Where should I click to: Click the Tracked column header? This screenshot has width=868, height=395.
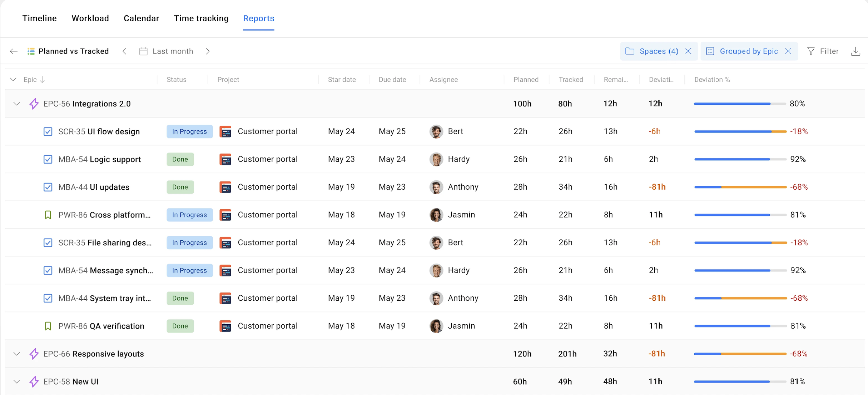click(571, 80)
